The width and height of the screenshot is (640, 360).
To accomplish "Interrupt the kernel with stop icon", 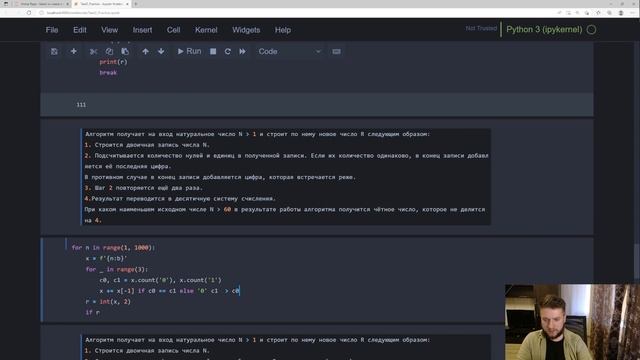I will point(213,51).
